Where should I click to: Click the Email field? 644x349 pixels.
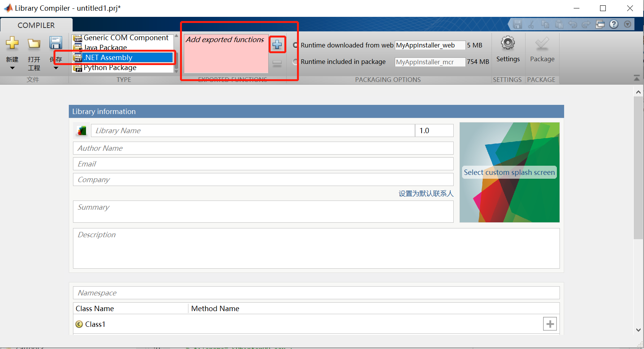click(x=263, y=164)
